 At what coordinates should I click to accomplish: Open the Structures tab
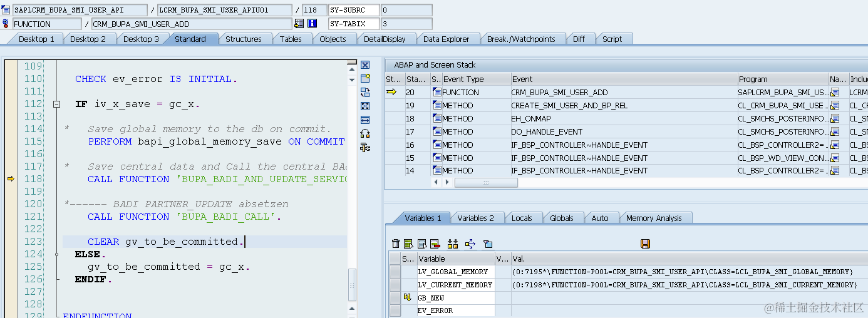244,39
